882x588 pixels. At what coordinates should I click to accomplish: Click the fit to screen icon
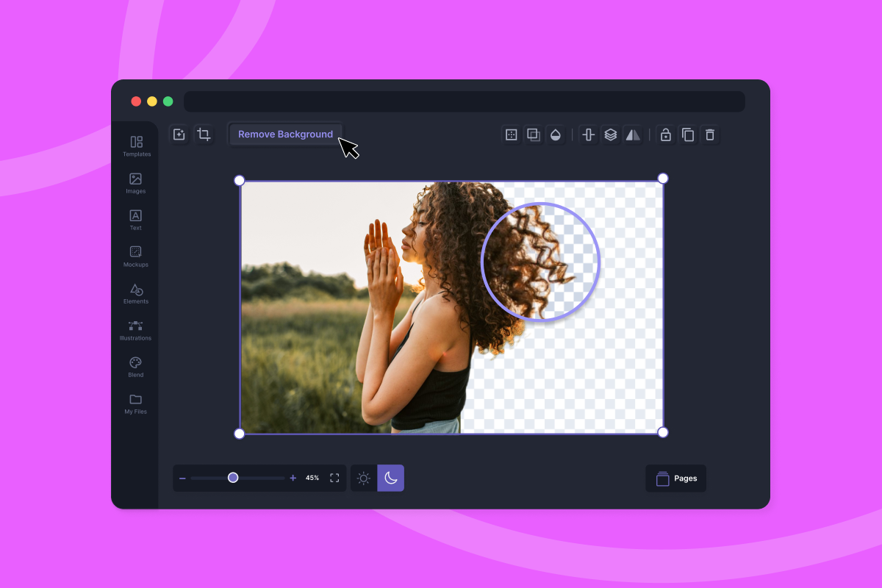[x=334, y=478]
